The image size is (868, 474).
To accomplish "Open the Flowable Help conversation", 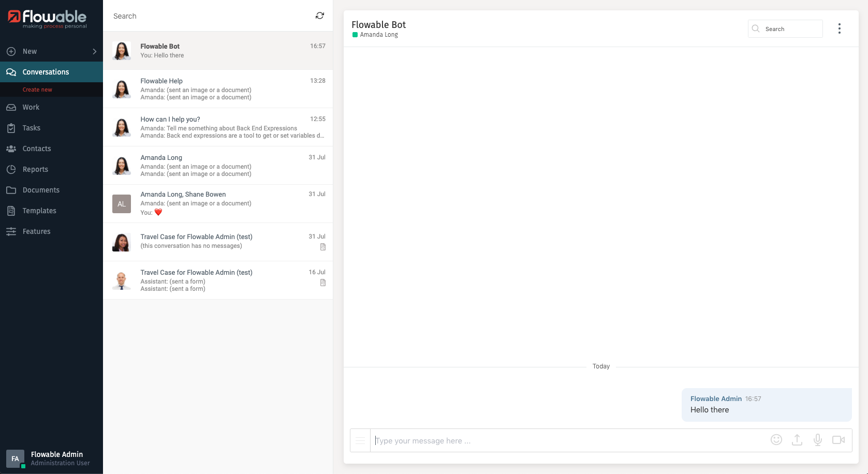I will coord(217,89).
